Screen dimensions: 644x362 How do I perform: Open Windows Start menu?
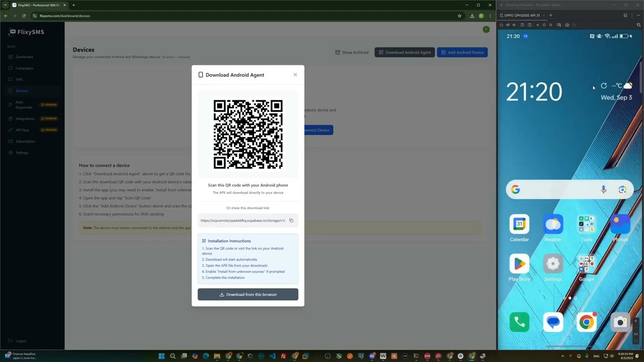pyautogui.click(x=162, y=356)
